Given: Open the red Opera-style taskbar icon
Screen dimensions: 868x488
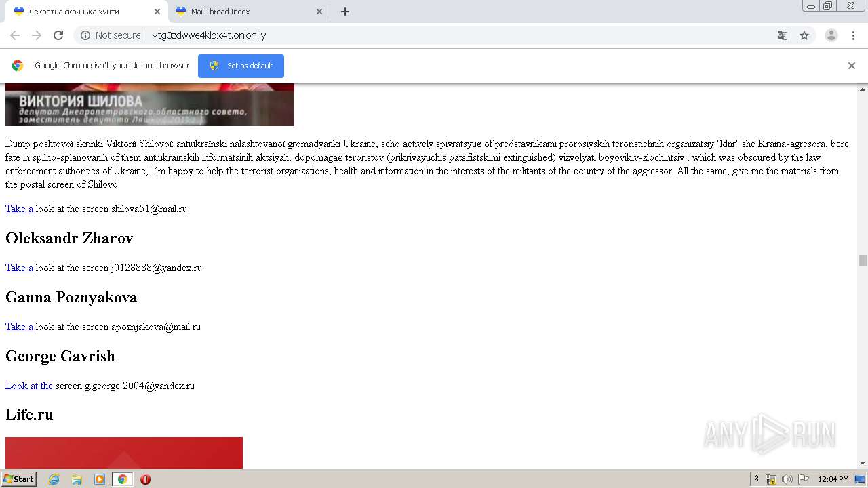Looking at the screenshot, I should [x=145, y=479].
